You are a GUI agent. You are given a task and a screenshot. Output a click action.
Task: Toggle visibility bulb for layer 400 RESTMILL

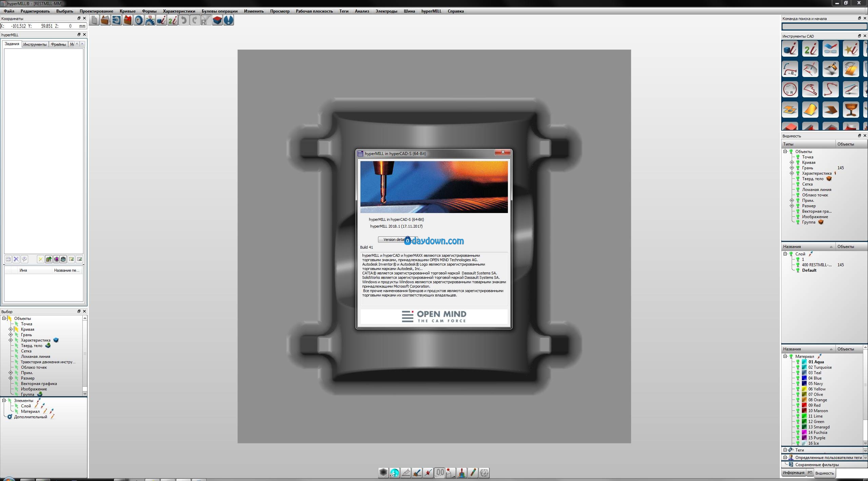(x=798, y=265)
